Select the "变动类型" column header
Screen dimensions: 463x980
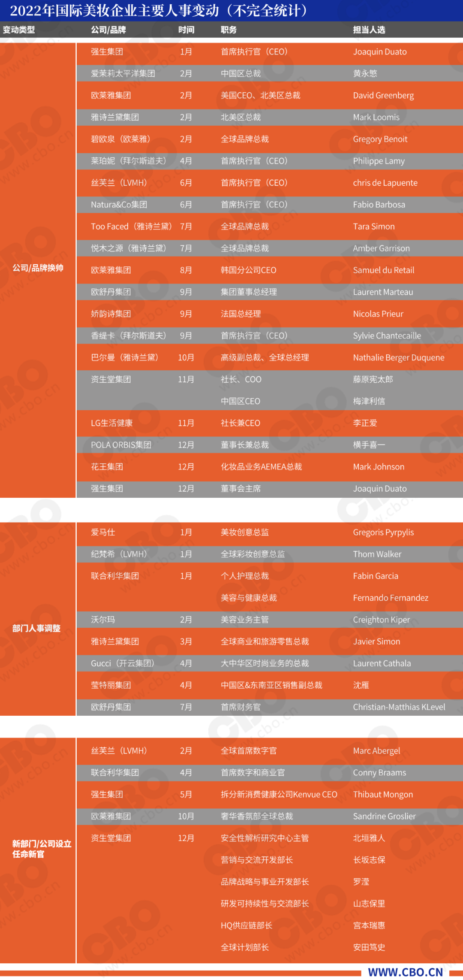19,30
